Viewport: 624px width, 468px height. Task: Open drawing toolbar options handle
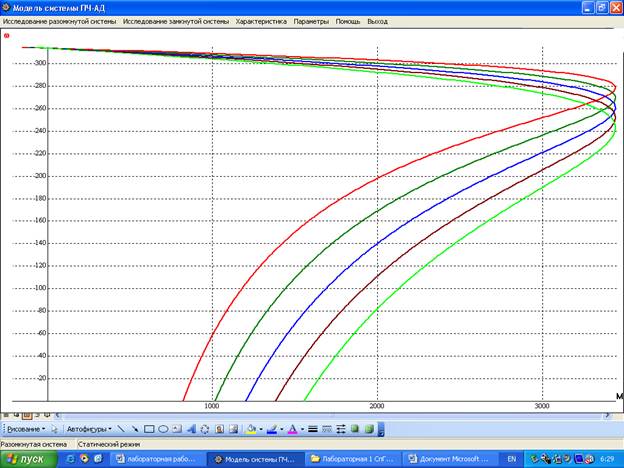pos(380,429)
